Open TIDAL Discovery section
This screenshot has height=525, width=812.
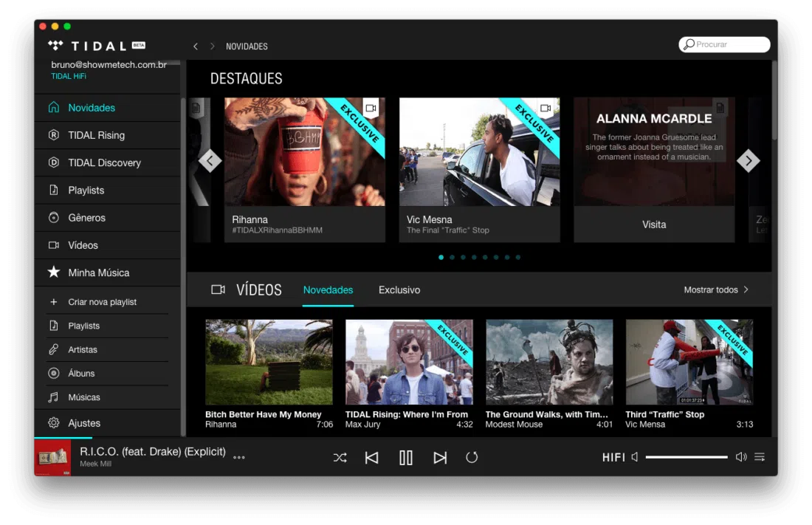(107, 162)
